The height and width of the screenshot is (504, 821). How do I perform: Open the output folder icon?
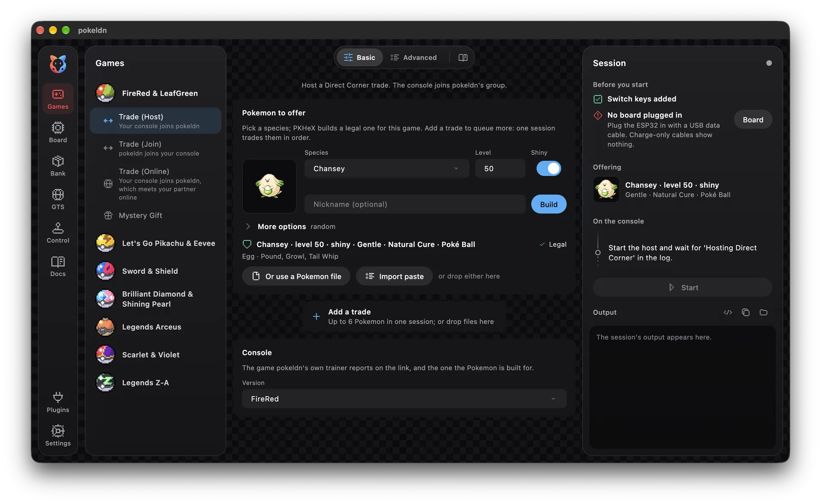(763, 312)
